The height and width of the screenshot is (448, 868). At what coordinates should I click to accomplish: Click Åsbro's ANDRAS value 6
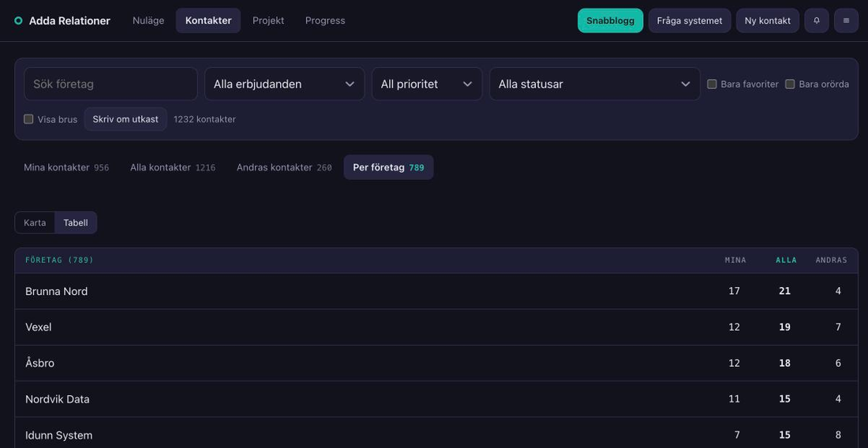(838, 363)
